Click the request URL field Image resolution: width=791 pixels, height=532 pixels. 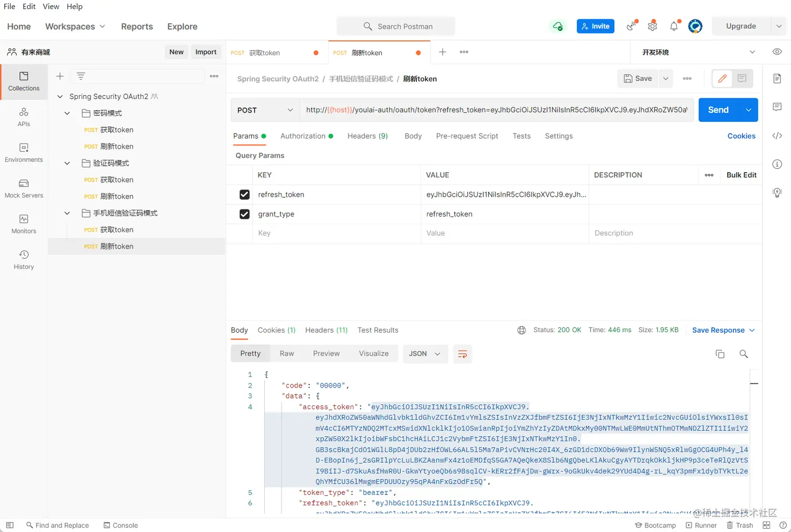click(496, 110)
